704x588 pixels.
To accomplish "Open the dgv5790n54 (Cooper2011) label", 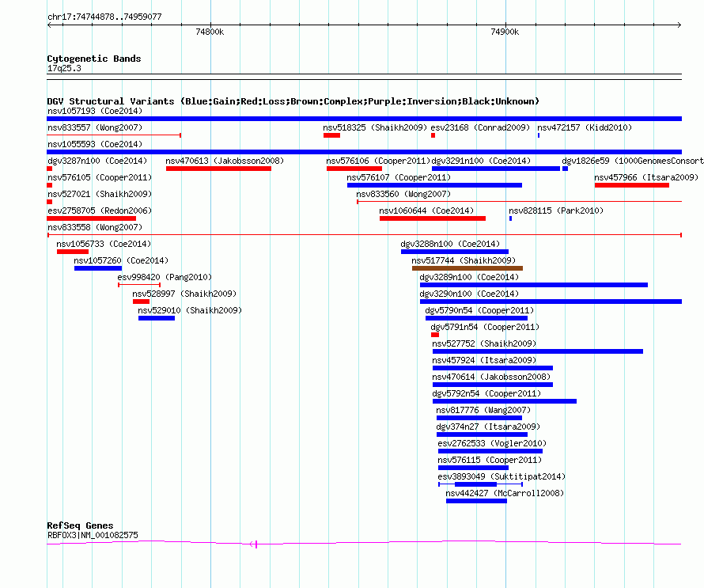I will coord(479,310).
